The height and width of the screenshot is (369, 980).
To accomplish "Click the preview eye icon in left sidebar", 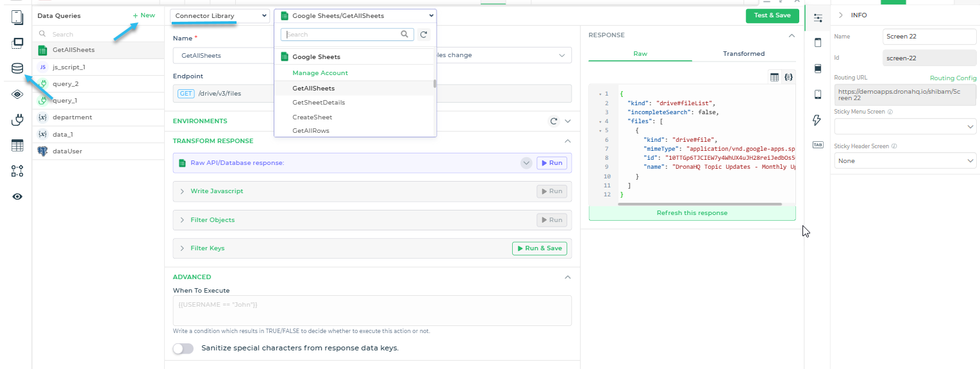I will point(17,197).
